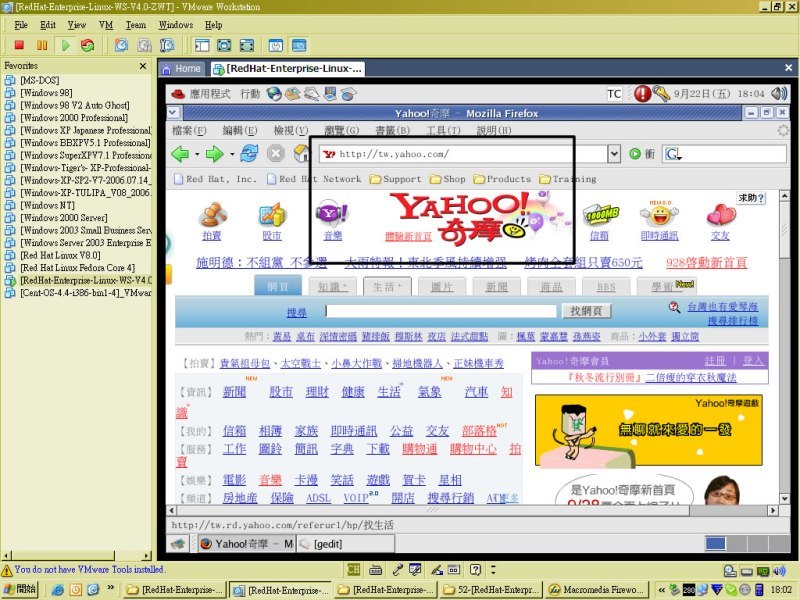Select [Windows NT] in Favorites list
Screen dimensions: 800x600
(x=47, y=205)
